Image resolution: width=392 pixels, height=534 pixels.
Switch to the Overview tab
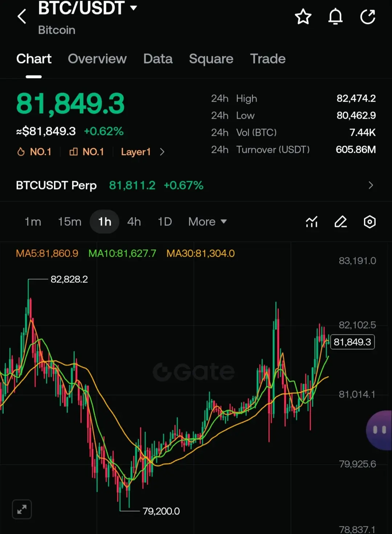tap(97, 59)
